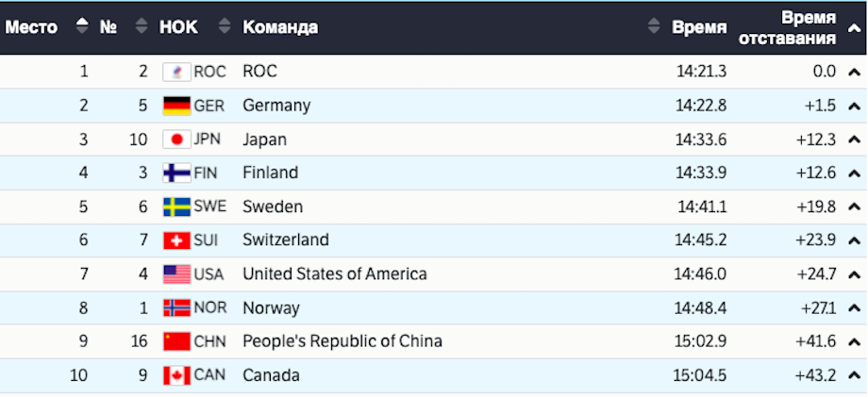Image resolution: width=868 pixels, height=397 pixels.
Task: Click the Switzerland flag icon
Action: point(176,240)
